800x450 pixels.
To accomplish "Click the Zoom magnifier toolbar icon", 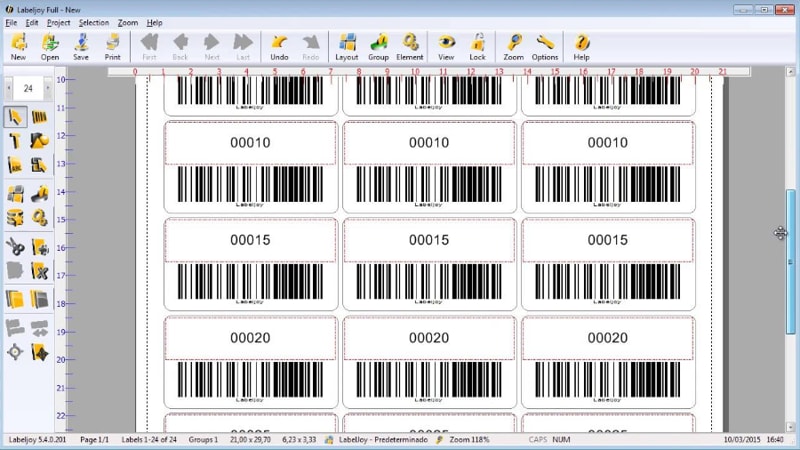I will [514, 47].
